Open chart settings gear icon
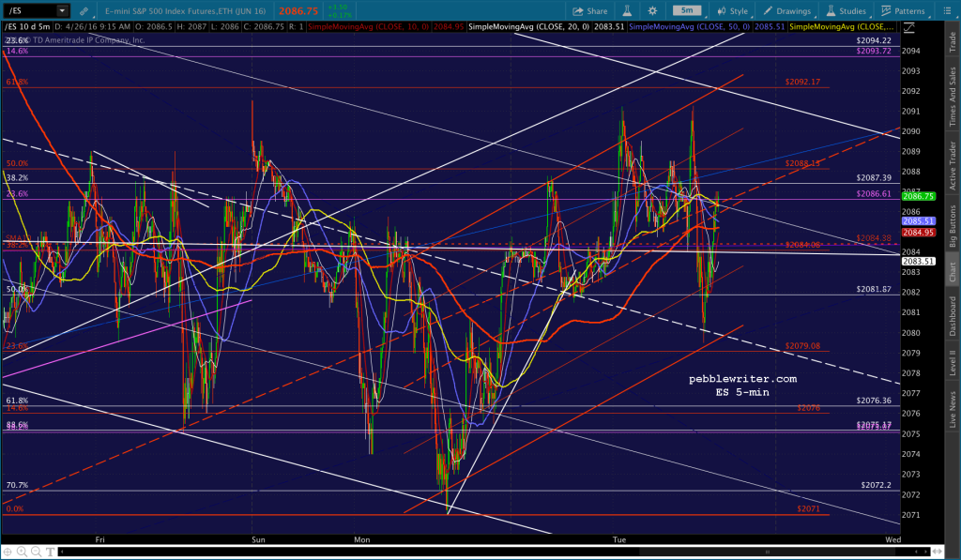Screen dimensions: 961x560 click(x=653, y=11)
